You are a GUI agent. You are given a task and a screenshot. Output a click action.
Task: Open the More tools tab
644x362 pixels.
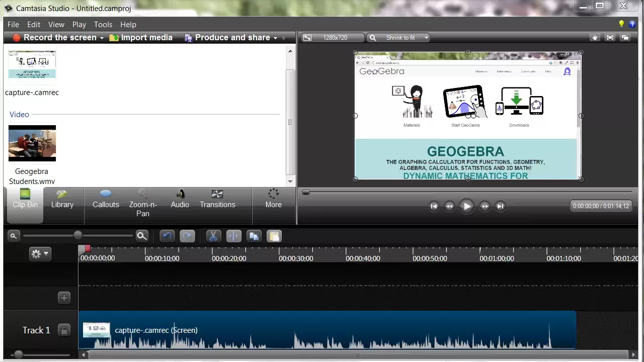point(273,199)
